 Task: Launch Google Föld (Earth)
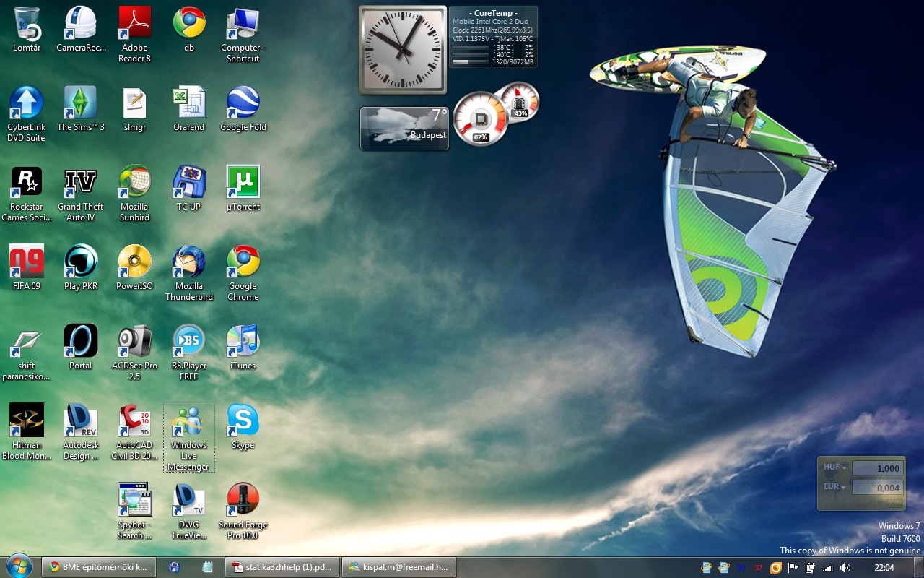(x=243, y=108)
